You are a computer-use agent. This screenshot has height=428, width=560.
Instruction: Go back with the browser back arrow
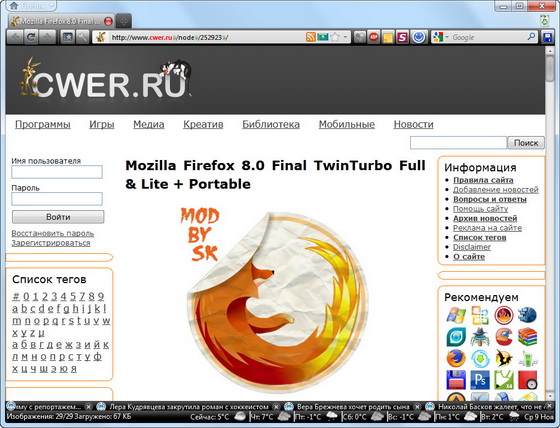(15, 37)
